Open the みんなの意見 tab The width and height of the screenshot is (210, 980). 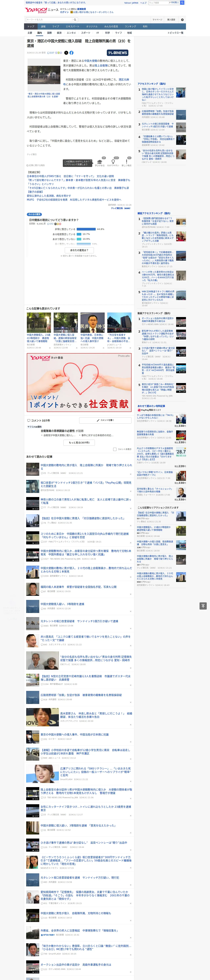pyautogui.click(x=111, y=27)
